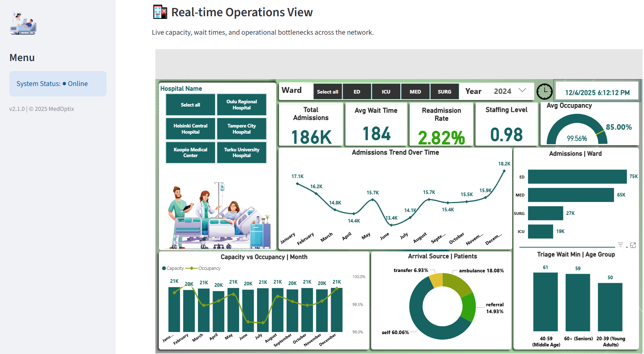Choose the MED ward tab
The width and height of the screenshot is (644, 354).
pyautogui.click(x=415, y=92)
